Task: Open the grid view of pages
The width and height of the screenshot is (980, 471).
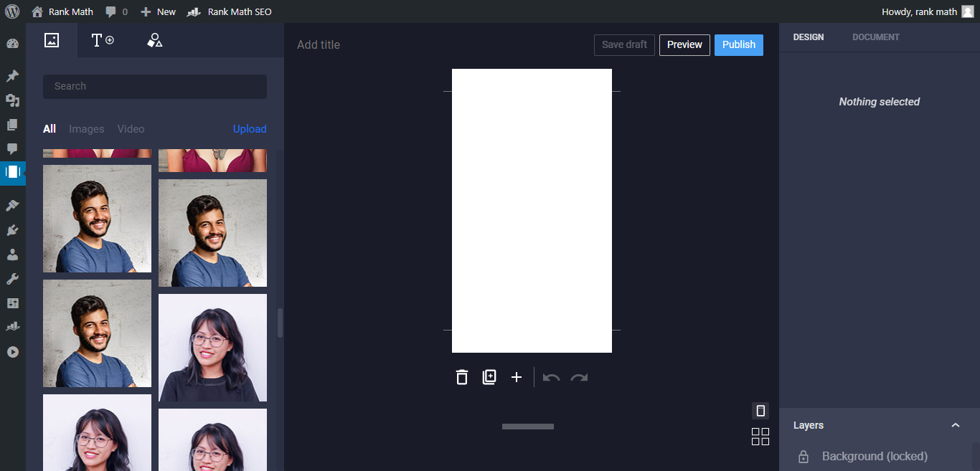Action: tap(760, 437)
